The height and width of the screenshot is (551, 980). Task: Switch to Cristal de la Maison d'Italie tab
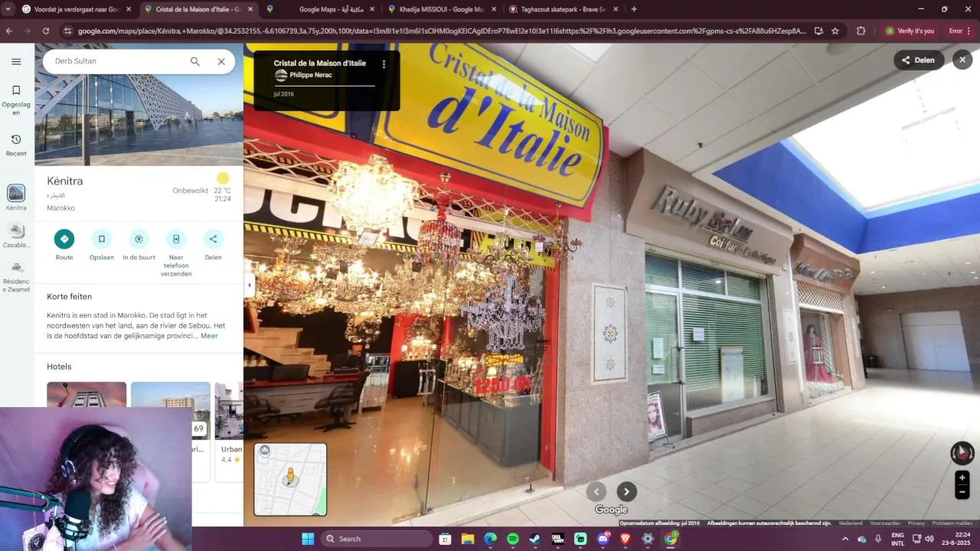tap(198, 9)
